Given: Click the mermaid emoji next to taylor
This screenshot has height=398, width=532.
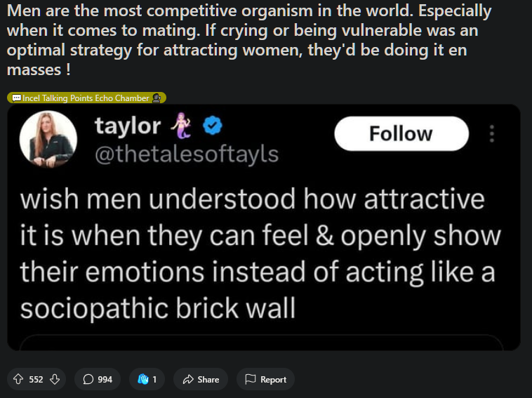Looking at the screenshot, I should point(181,125).
